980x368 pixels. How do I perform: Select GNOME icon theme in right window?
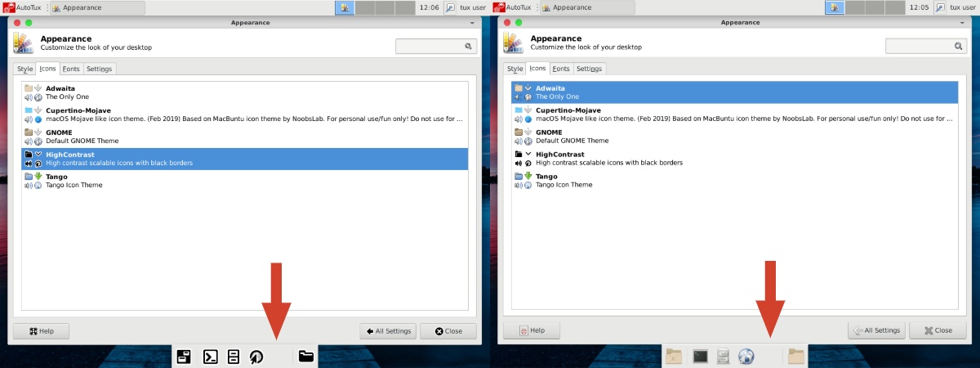pos(735,137)
